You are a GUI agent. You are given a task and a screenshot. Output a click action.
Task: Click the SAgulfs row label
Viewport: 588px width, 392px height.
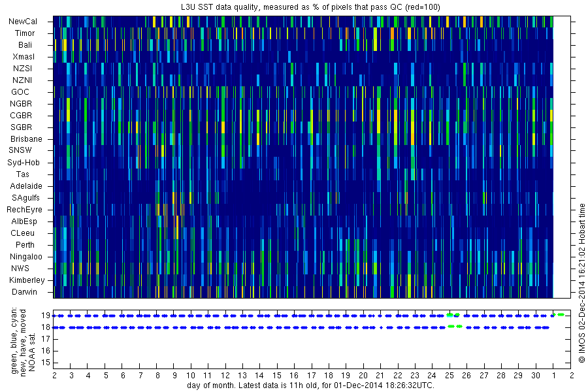pos(25,198)
